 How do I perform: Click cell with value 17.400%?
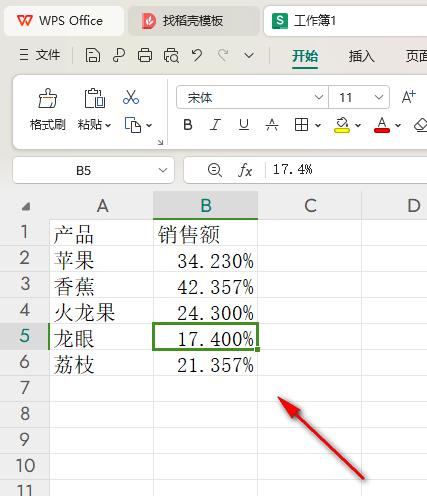(206, 337)
